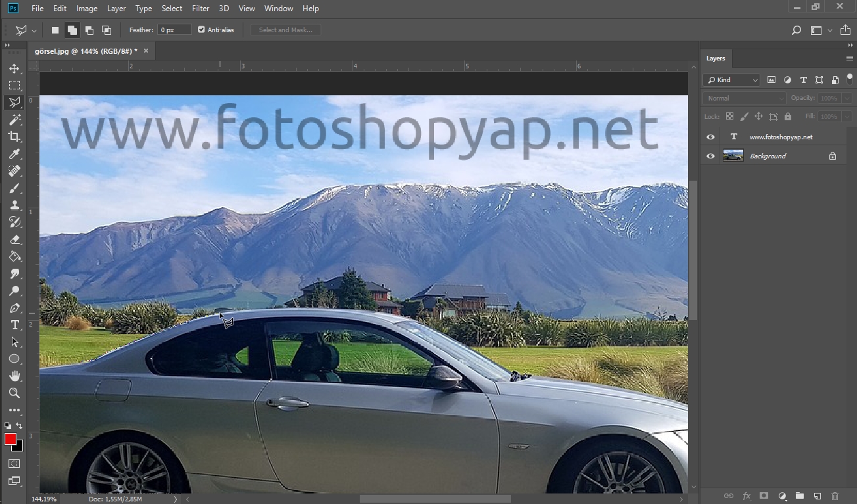Select the Brush tool
857x504 pixels.
(14, 188)
